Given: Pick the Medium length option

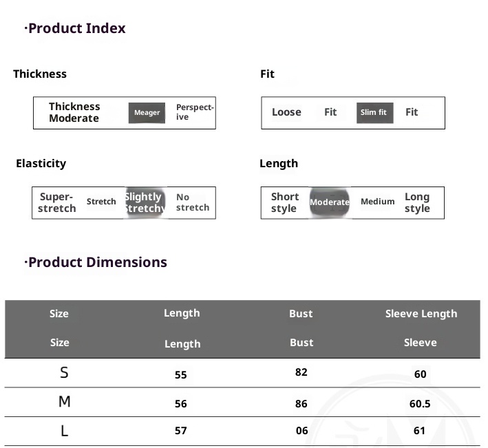Looking at the screenshot, I should pyautogui.click(x=377, y=202).
